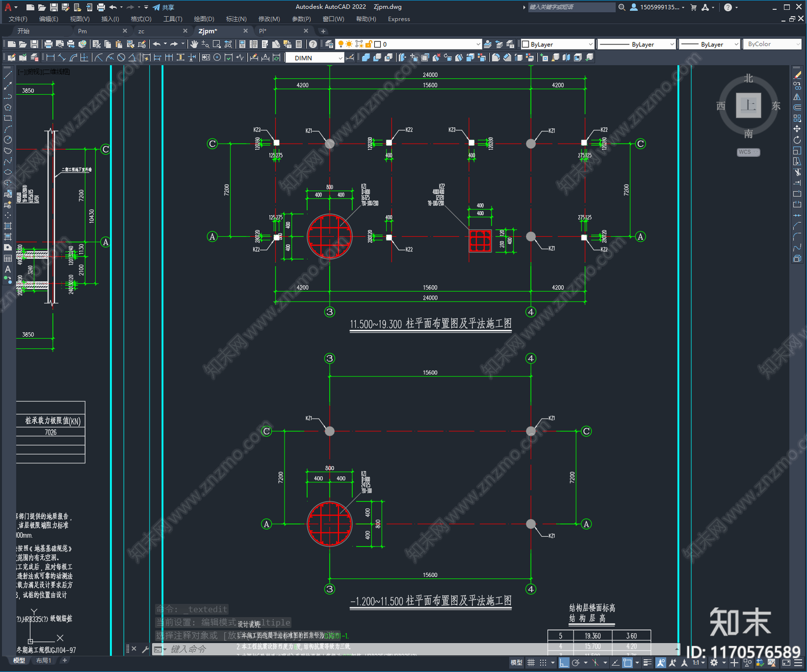Click the add layout plus button next to 布局1
Screen dimensions: 807x672
[65, 660]
